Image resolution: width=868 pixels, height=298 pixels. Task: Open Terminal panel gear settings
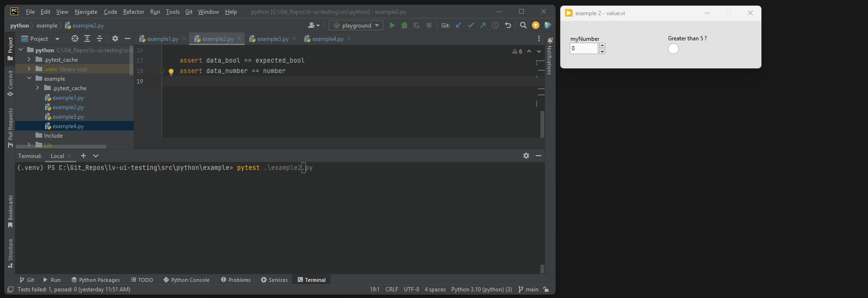click(526, 156)
